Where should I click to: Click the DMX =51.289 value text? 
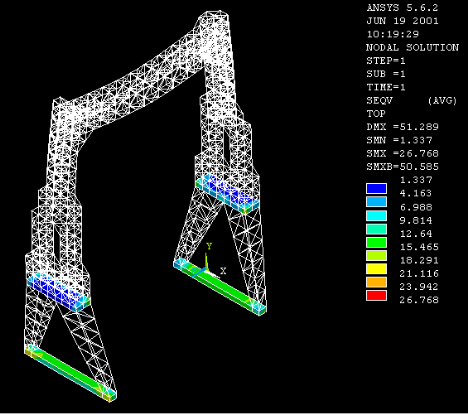[x=402, y=127]
